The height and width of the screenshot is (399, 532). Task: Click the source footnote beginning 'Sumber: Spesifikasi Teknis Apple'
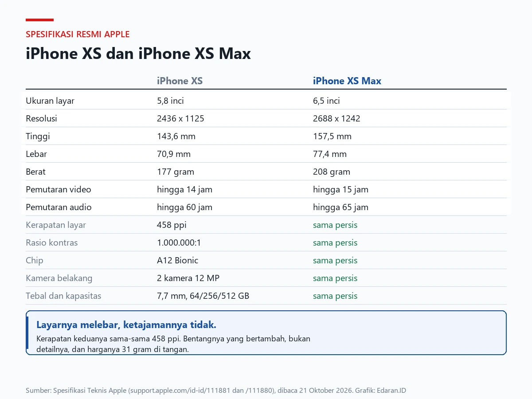pos(216,391)
